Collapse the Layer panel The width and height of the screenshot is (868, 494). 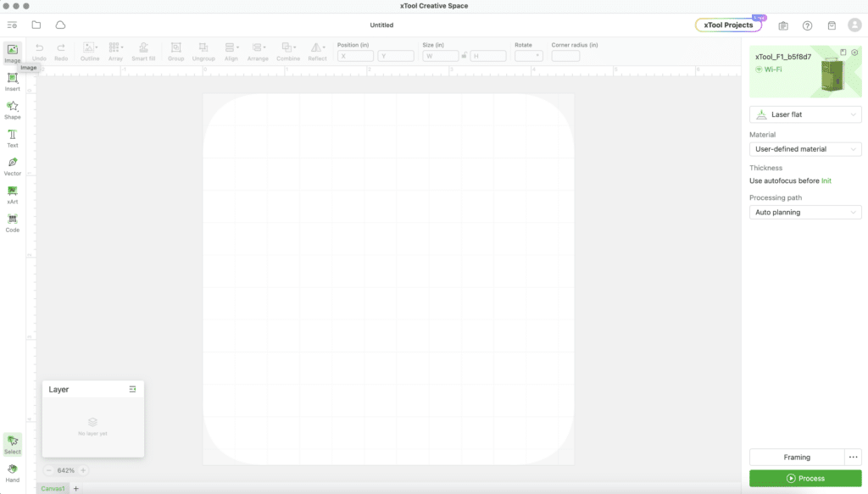tap(132, 390)
